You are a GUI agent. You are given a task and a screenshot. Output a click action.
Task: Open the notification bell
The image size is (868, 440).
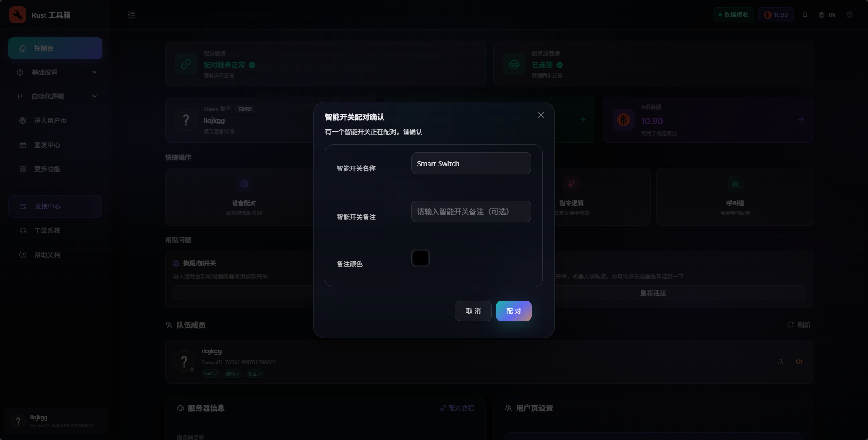(x=805, y=15)
